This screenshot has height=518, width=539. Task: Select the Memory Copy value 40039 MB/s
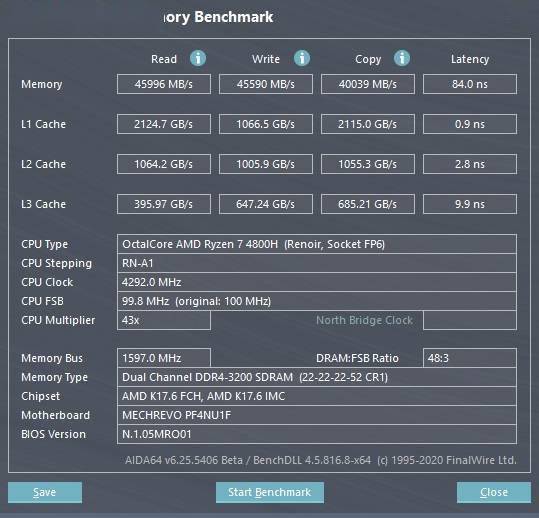coord(368,84)
